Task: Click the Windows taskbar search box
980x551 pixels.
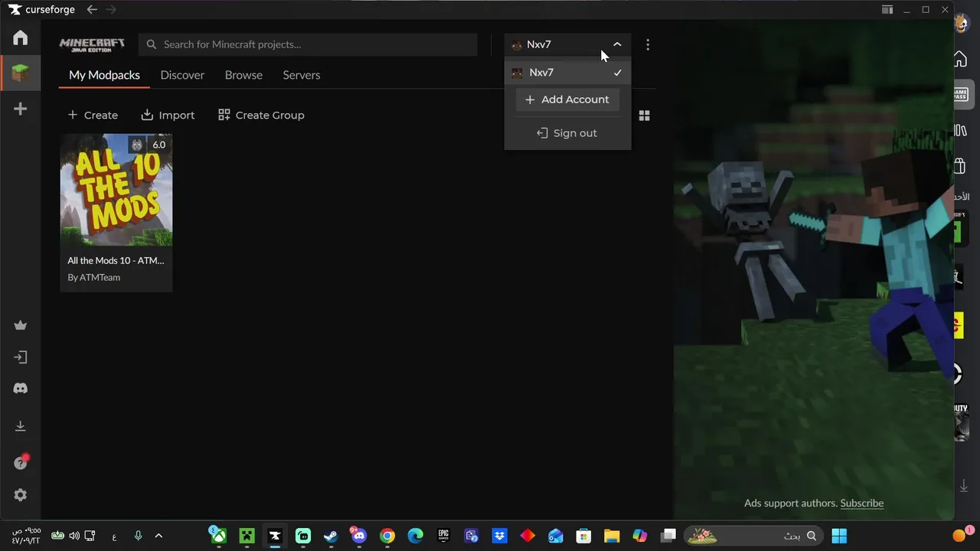Action: pos(753,536)
